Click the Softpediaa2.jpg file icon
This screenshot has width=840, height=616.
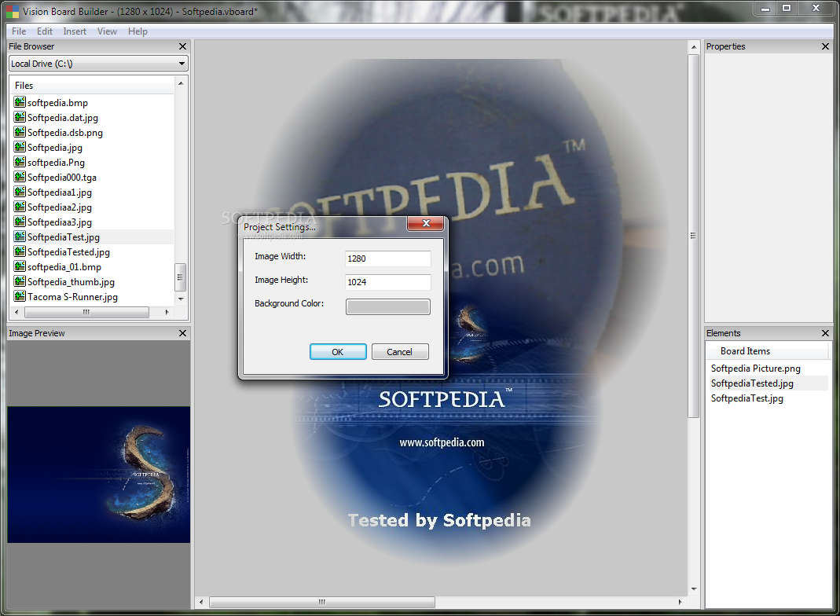click(20, 207)
